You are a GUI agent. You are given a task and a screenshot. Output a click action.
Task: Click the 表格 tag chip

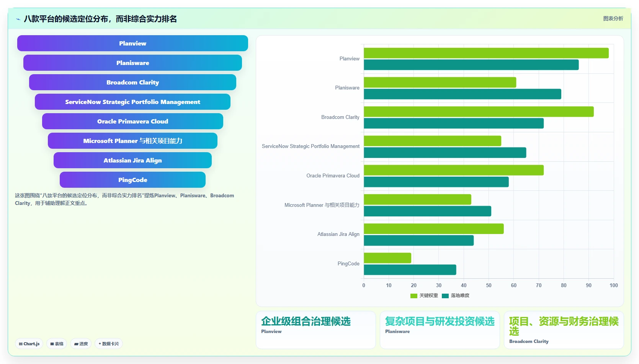pos(57,344)
